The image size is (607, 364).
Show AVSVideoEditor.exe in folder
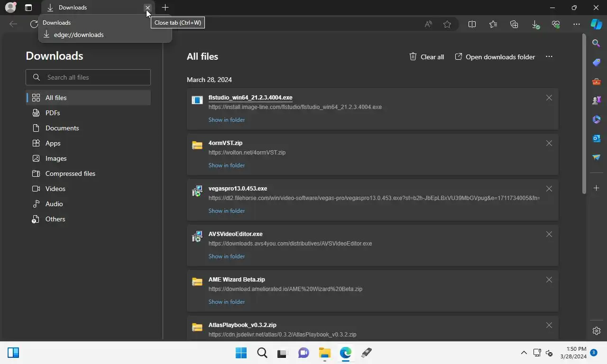(x=227, y=256)
